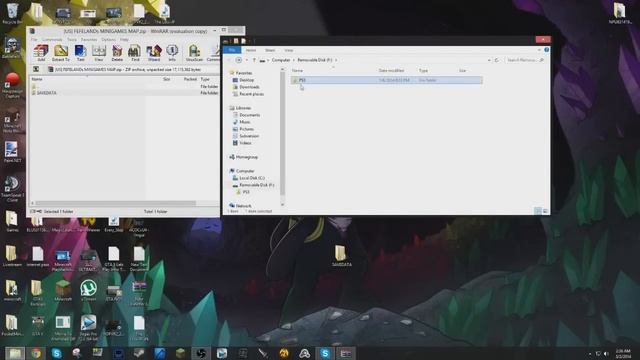Select PS3 subfolder in navigation pane tree

click(246, 192)
